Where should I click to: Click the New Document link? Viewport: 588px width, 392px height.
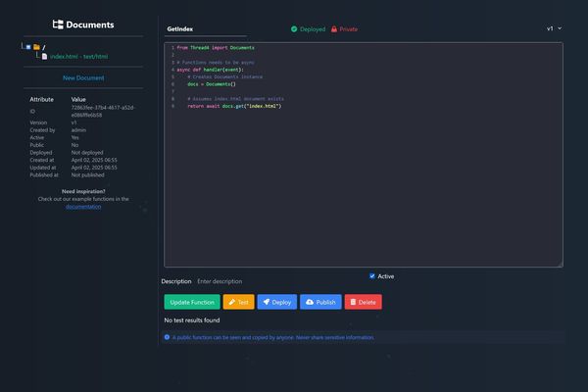coord(83,77)
